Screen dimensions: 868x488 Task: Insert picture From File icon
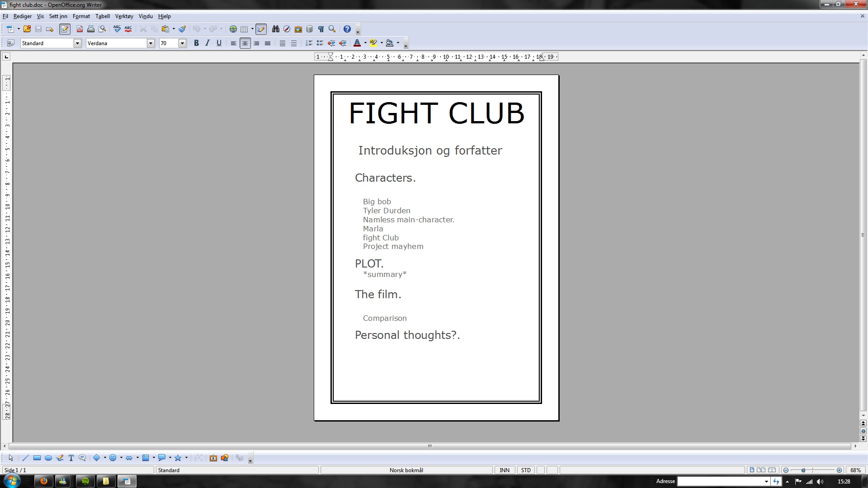click(x=225, y=458)
